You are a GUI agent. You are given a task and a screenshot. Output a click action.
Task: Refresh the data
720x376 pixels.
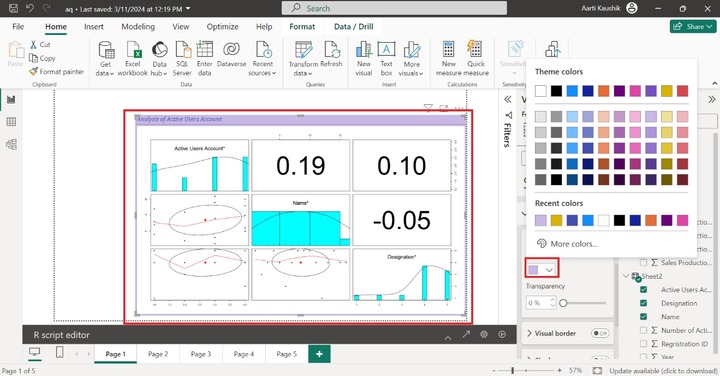pos(332,55)
